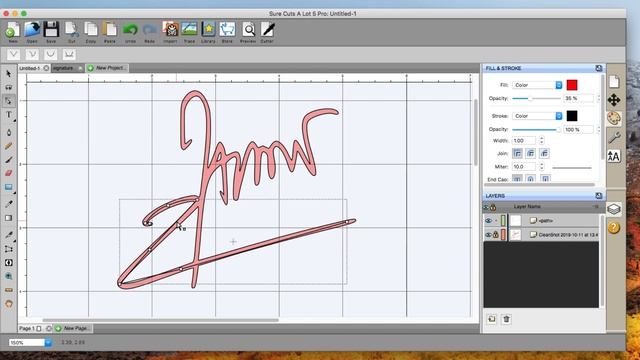Select the Text tool

tap(9, 115)
